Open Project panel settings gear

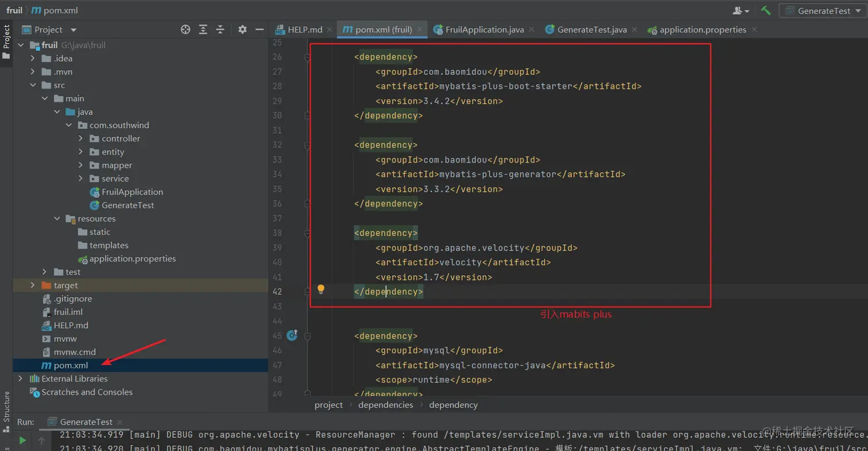click(242, 29)
